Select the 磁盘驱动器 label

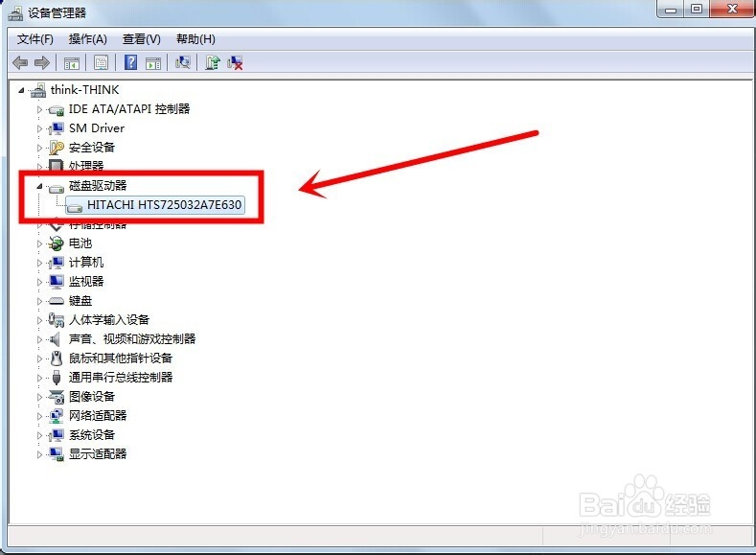pyautogui.click(x=98, y=186)
